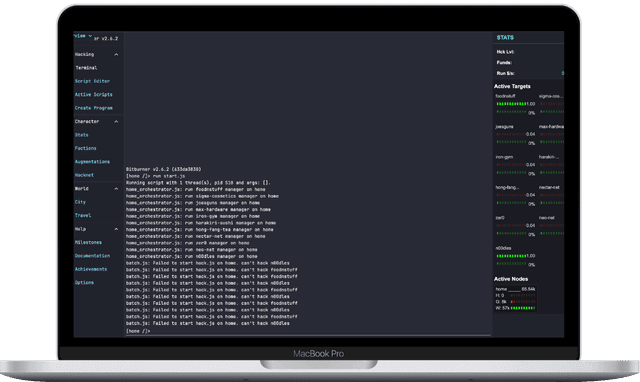This screenshot has height=382, width=640.
Task: Collapse the Help section chevron
Action: 116,229
